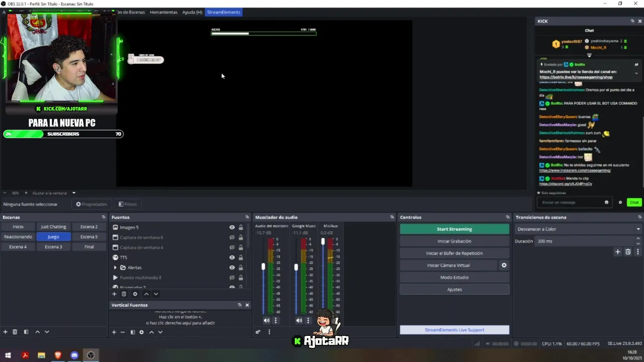Mute the Google Music speaker icon
The height and width of the screenshot is (362, 644).
point(299,320)
